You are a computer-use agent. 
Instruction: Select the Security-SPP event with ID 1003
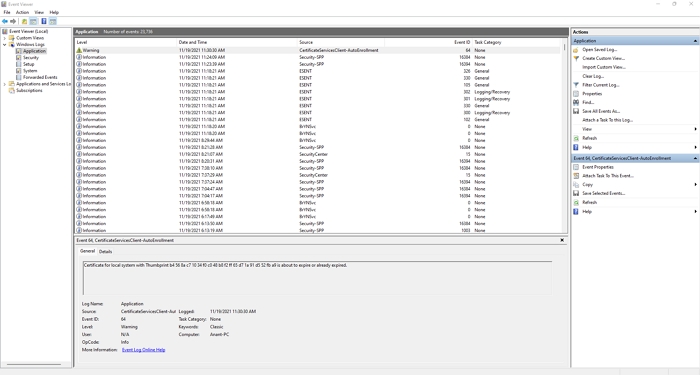318,230
